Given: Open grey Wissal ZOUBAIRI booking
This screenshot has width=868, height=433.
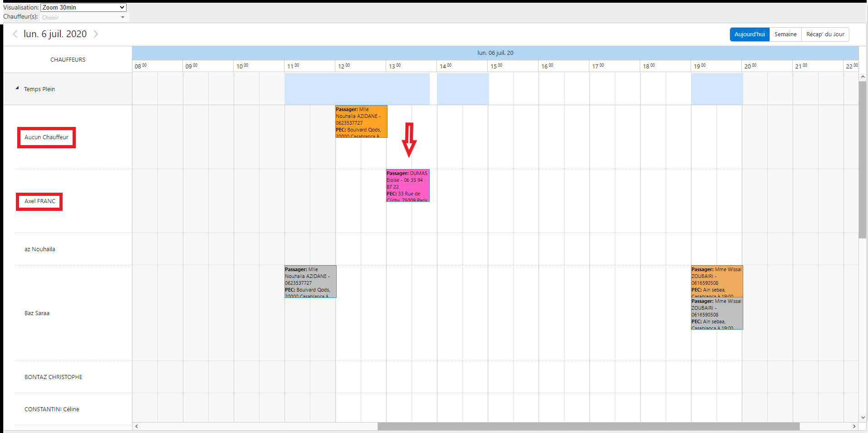Looking at the screenshot, I should [716, 314].
